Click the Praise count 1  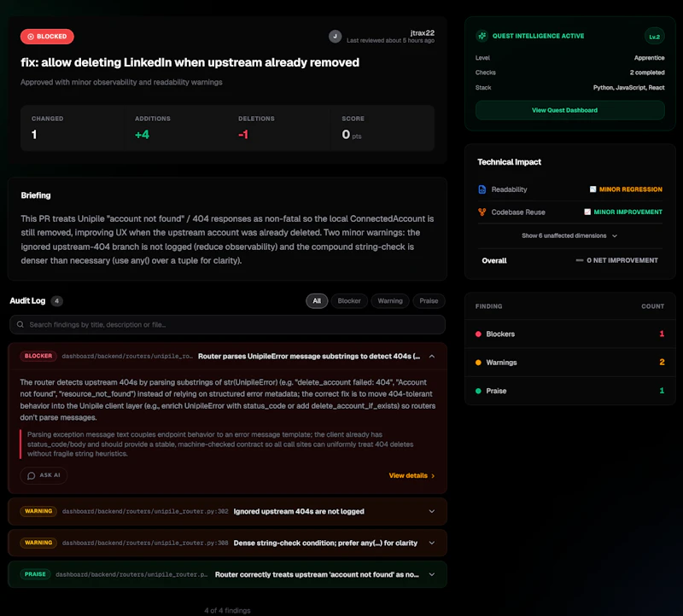(x=662, y=391)
